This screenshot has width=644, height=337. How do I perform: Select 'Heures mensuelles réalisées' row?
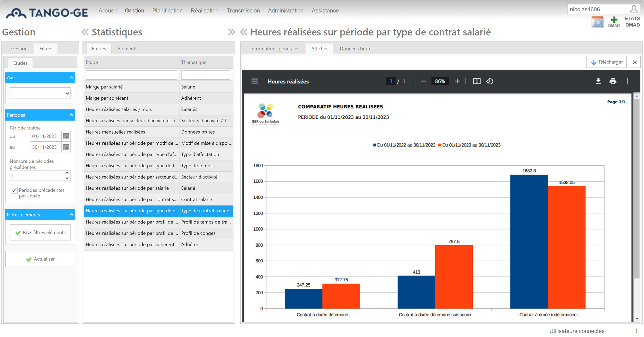[x=158, y=132]
